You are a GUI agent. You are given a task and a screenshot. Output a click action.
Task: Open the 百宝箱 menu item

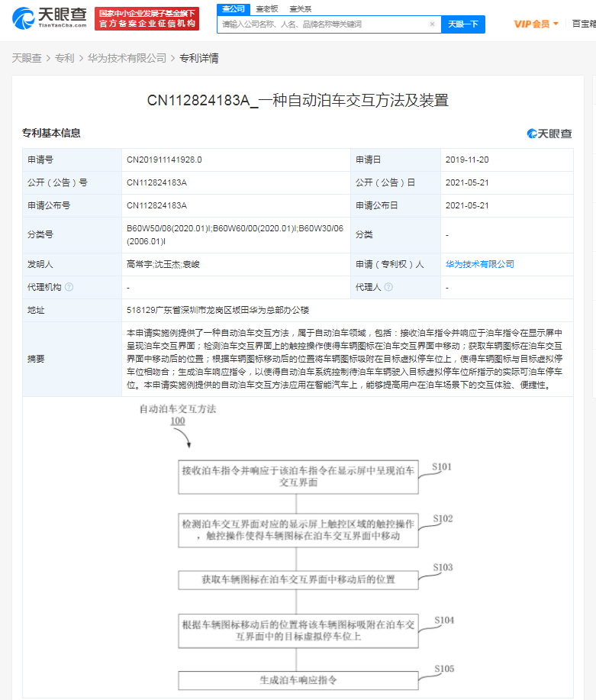[x=584, y=24]
